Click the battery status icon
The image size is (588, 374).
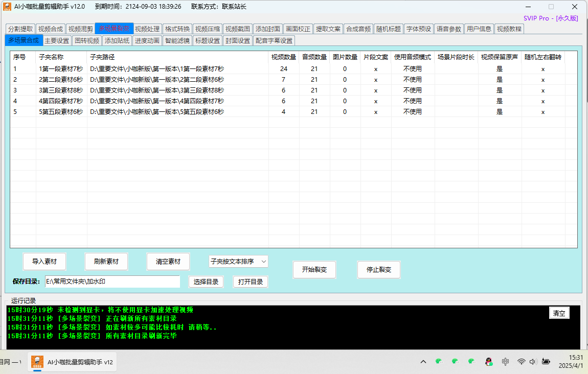(546, 361)
